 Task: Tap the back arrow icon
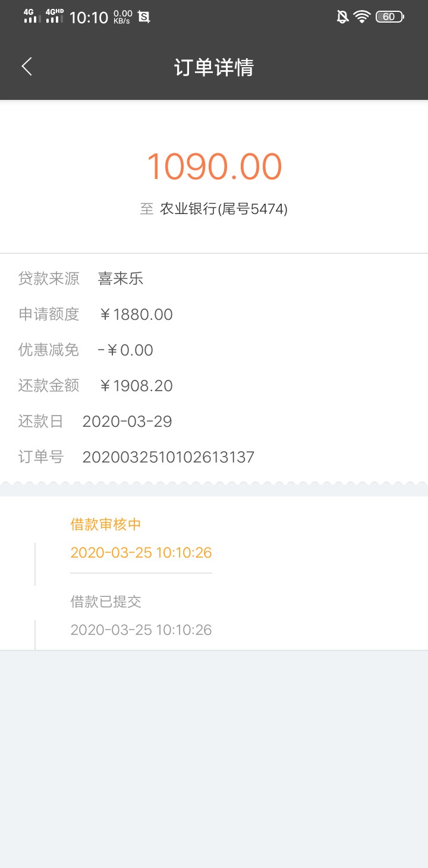coord(27,67)
